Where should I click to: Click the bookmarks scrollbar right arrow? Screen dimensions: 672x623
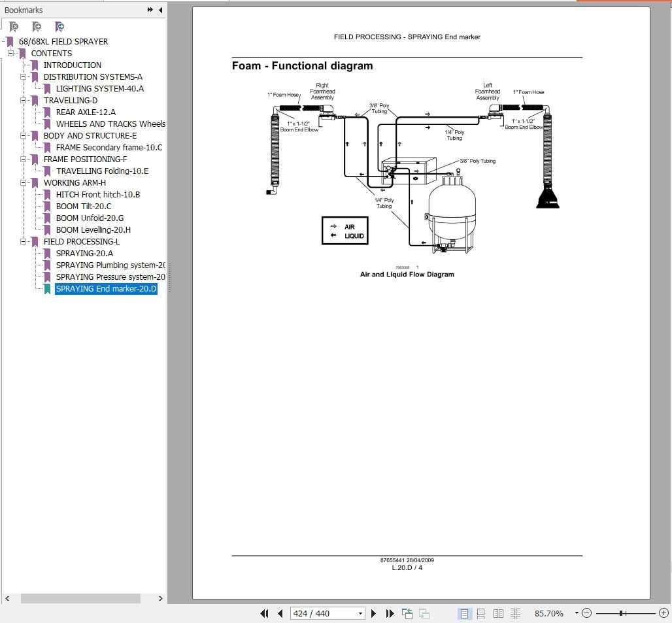click(x=161, y=598)
